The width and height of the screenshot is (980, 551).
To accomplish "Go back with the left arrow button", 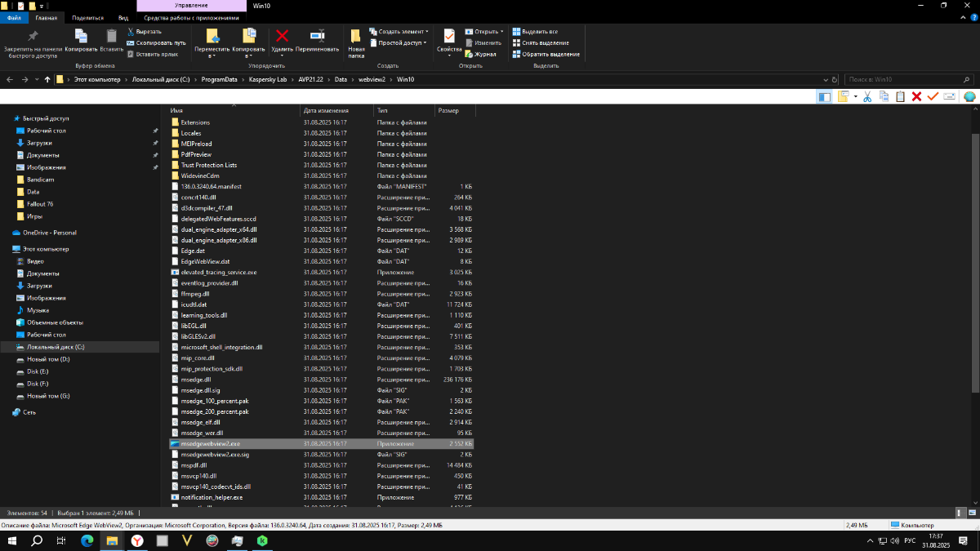I will [10, 79].
